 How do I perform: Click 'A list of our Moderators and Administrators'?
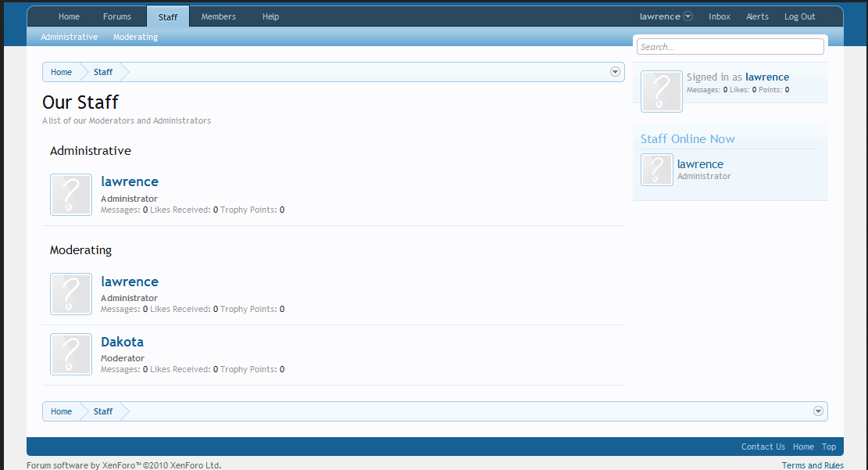(127, 120)
